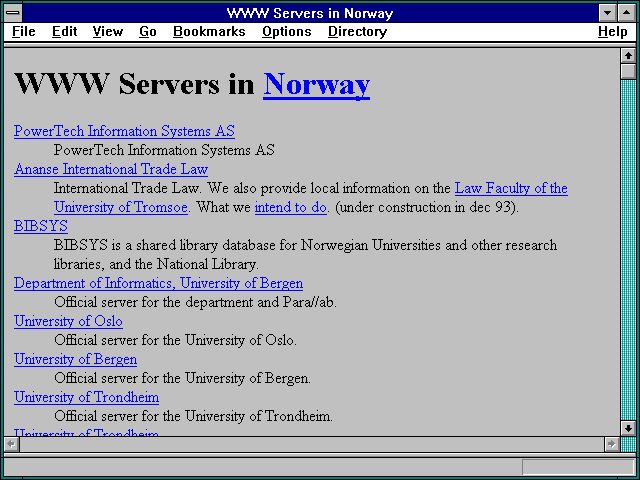Open the View menu

point(108,31)
